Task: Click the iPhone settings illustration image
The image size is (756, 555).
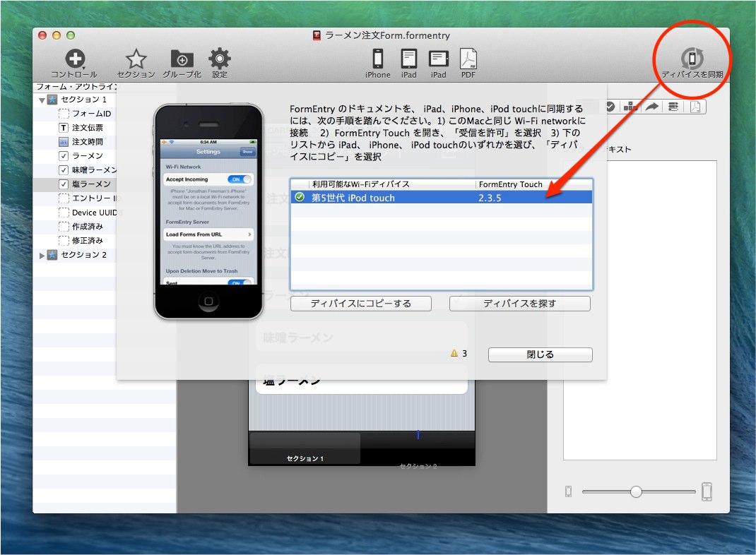Action: click(x=208, y=211)
